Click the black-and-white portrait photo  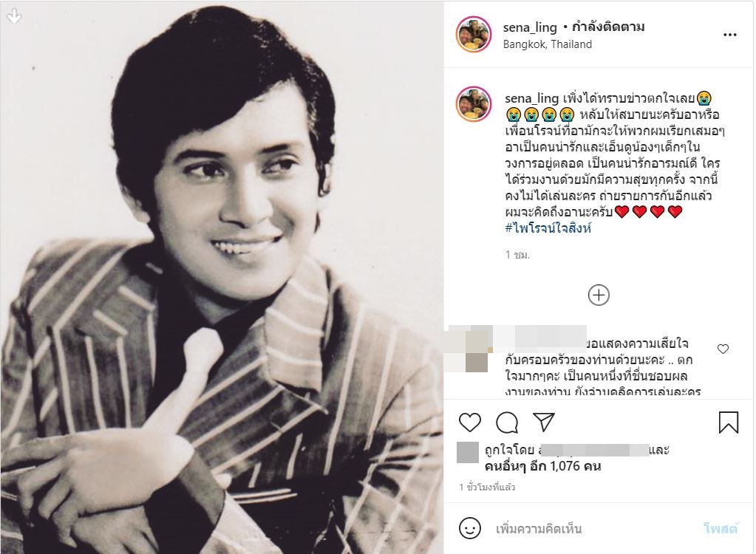pyautogui.click(x=222, y=278)
